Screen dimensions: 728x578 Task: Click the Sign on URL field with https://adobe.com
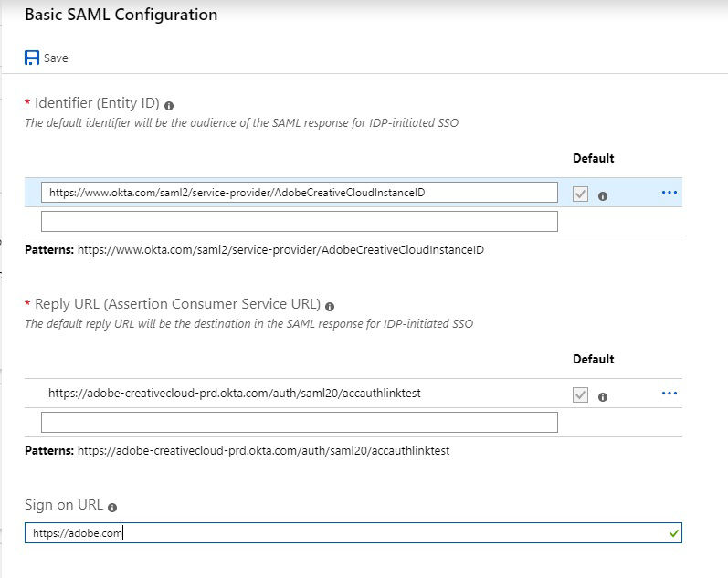pos(353,533)
